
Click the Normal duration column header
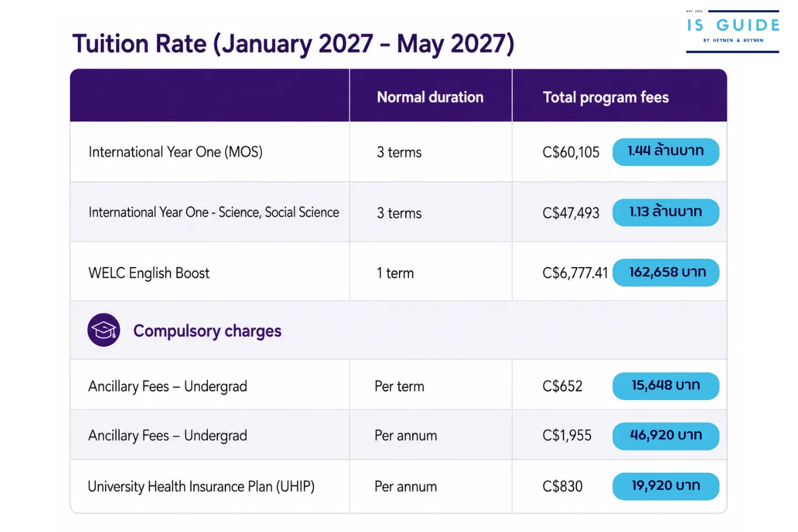pos(430,97)
